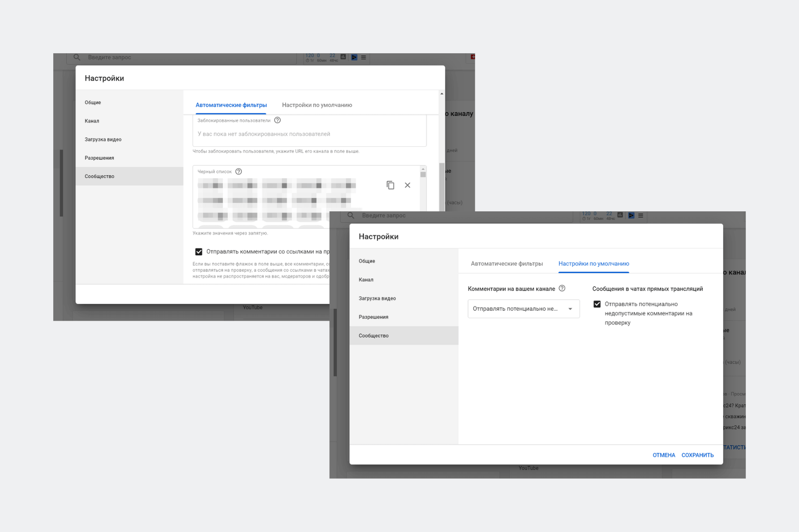
Task: Click the ОТМЕНА button
Action: point(664,455)
